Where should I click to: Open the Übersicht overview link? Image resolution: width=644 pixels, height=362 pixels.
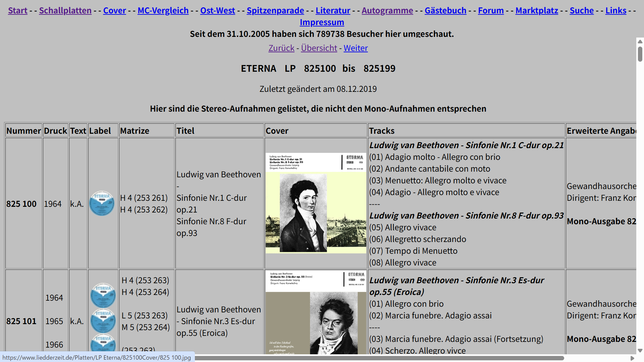[319, 48]
